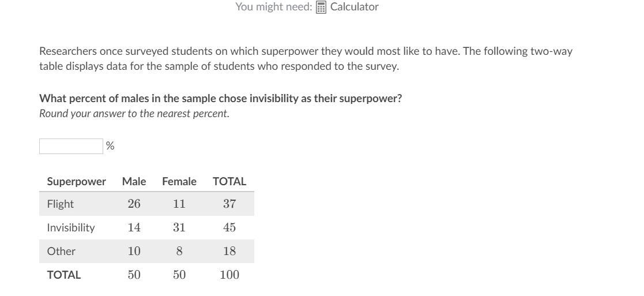
Task: Click the bold question about males and invisibility
Action: click(220, 98)
